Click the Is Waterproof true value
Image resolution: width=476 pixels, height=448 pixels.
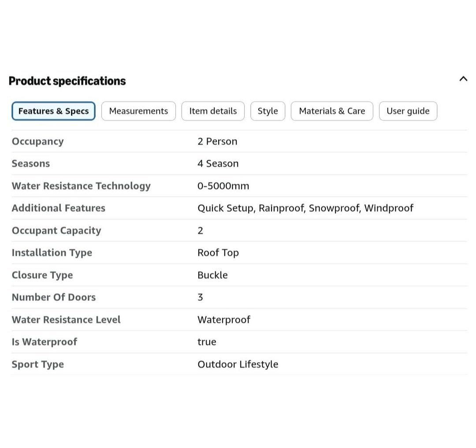pos(207,342)
